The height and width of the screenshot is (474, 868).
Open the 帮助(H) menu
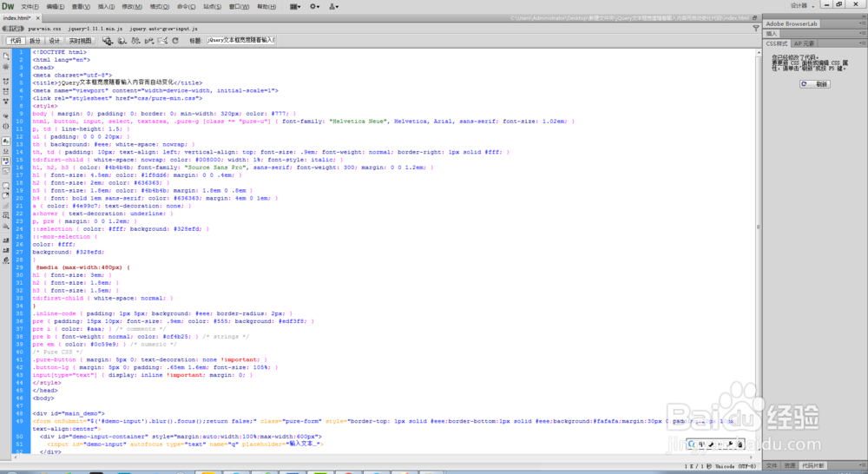(266, 7)
